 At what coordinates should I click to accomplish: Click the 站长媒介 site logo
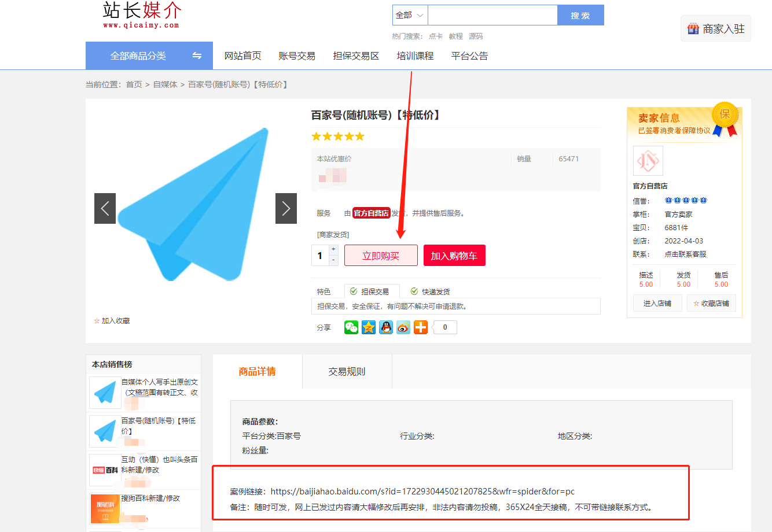click(x=142, y=15)
